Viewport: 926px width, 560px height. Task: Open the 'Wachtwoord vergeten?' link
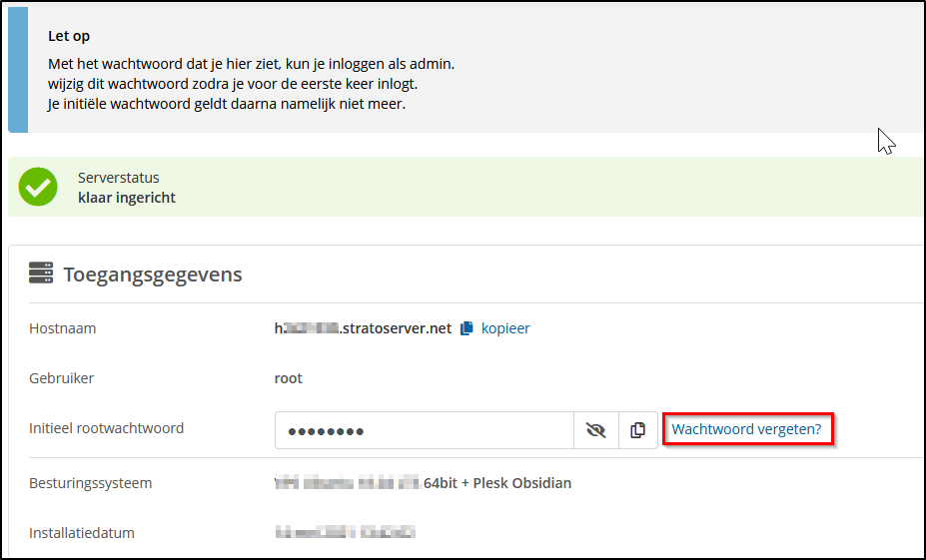(x=746, y=429)
